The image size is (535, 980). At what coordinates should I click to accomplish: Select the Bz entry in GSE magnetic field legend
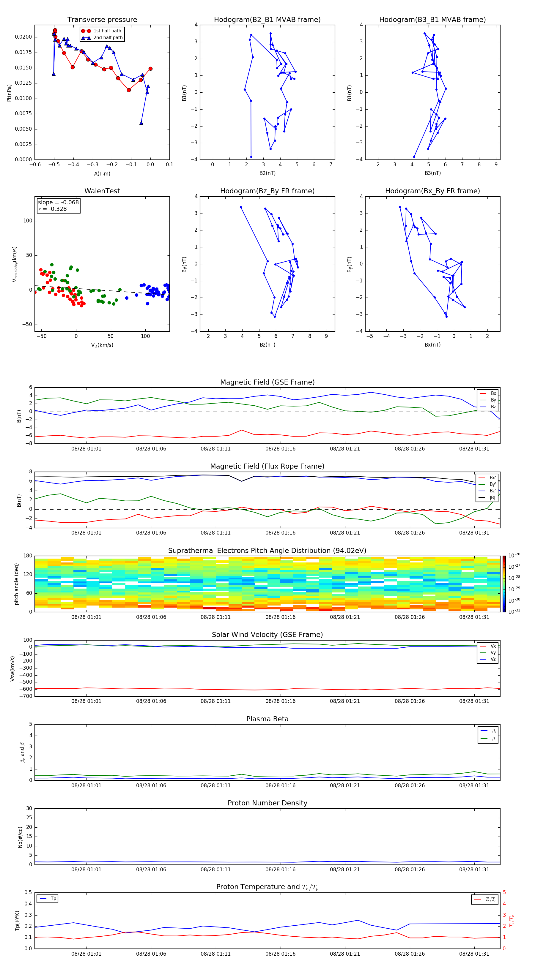coord(488,407)
